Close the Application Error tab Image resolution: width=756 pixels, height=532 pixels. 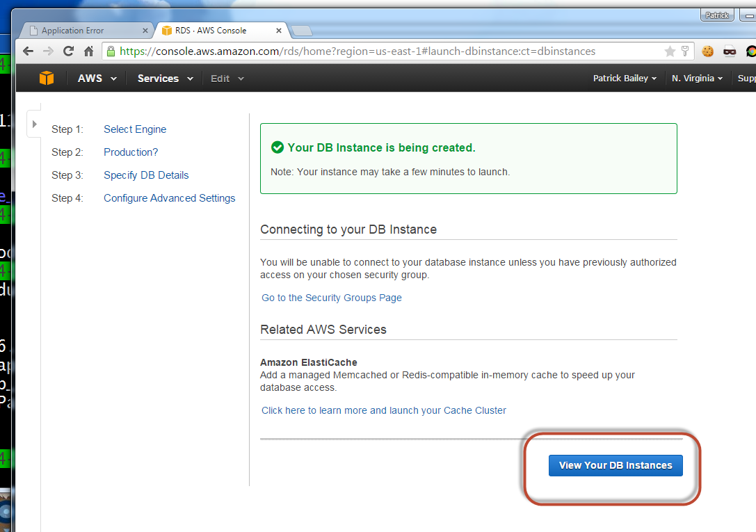[x=145, y=31]
